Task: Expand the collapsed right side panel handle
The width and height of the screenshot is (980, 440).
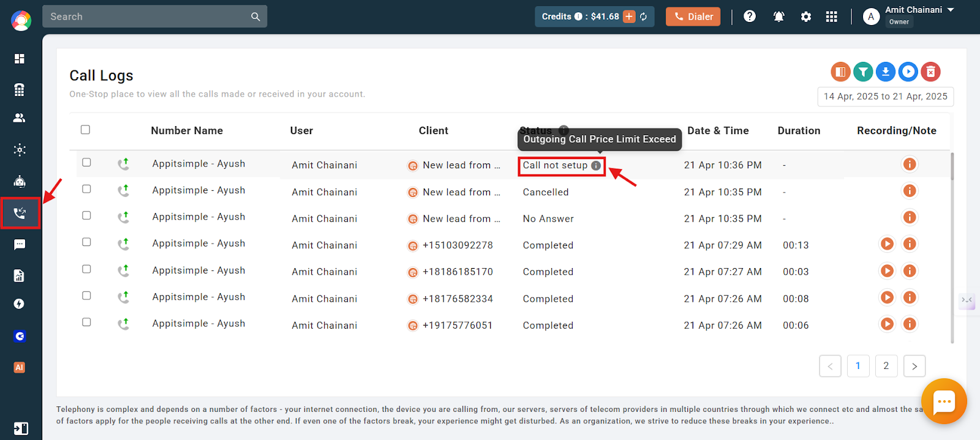Action: coord(967,300)
